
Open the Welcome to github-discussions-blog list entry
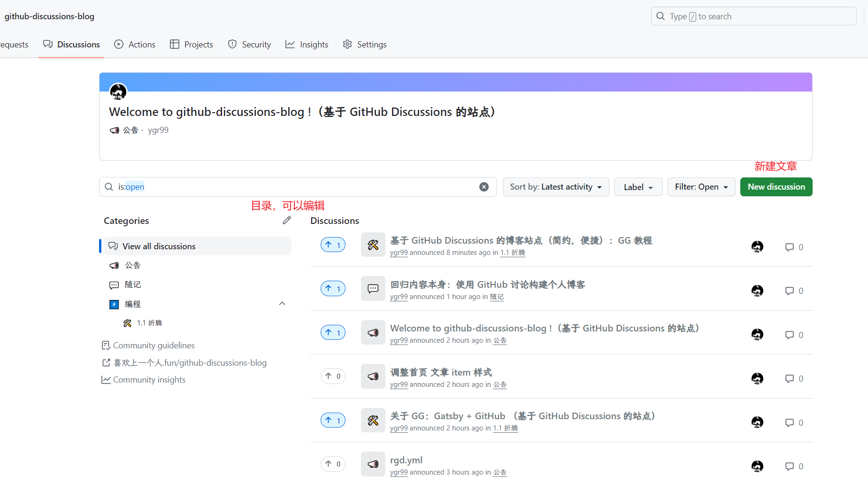pyautogui.click(x=546, y=328)
